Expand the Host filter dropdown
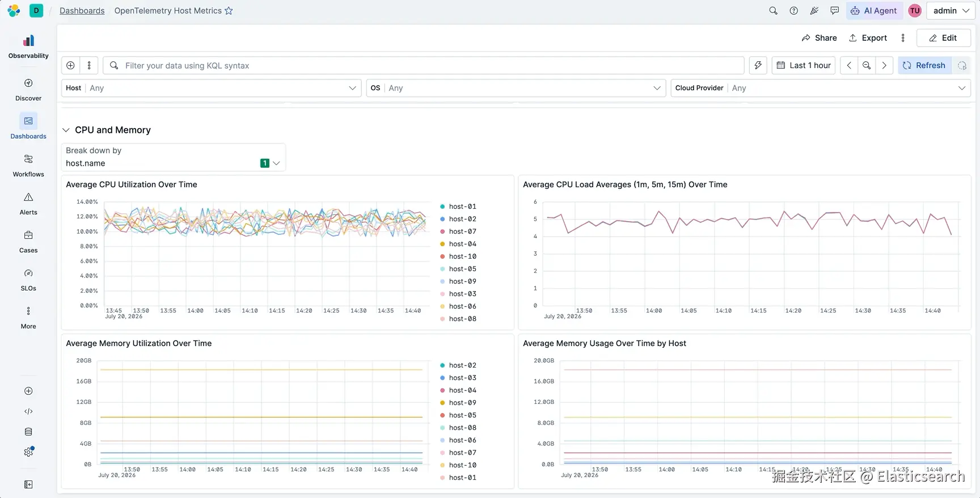Viewport: 980px width, 498px height. coord(211,88)
